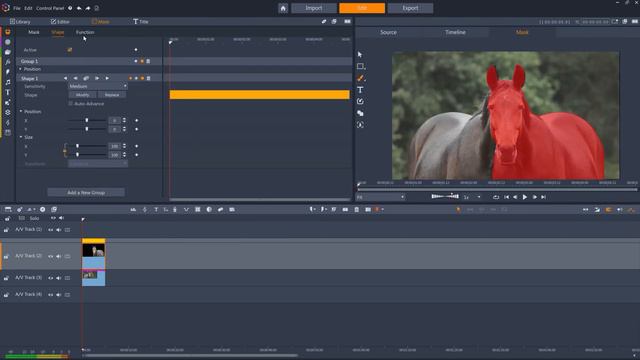Open the disabled Transform dropdown

point(98,164)
